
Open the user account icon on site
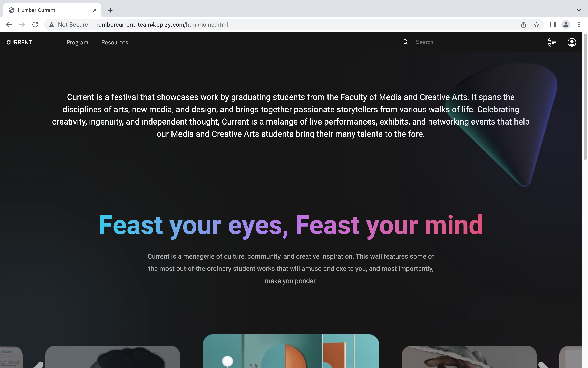pos(572,42)
